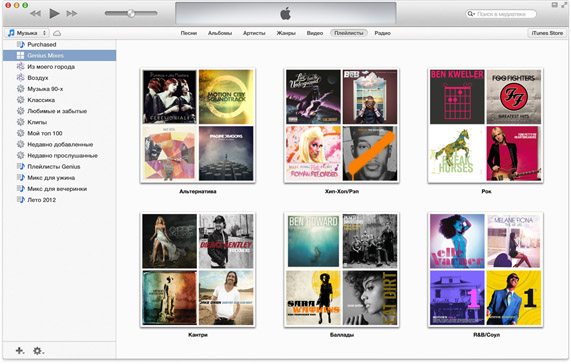Click the Apple logo in the now-playing display
Screen dimensions: 571x364
tap(286, 14)
